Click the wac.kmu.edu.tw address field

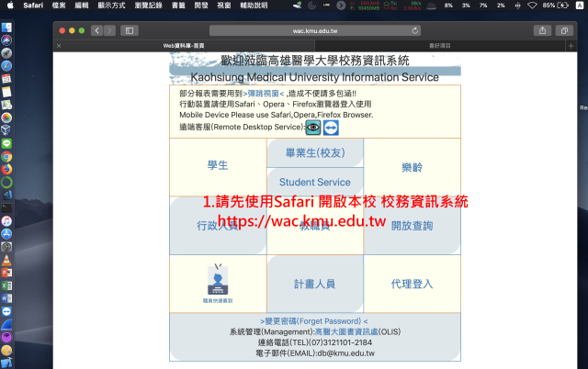pos(315,30)
